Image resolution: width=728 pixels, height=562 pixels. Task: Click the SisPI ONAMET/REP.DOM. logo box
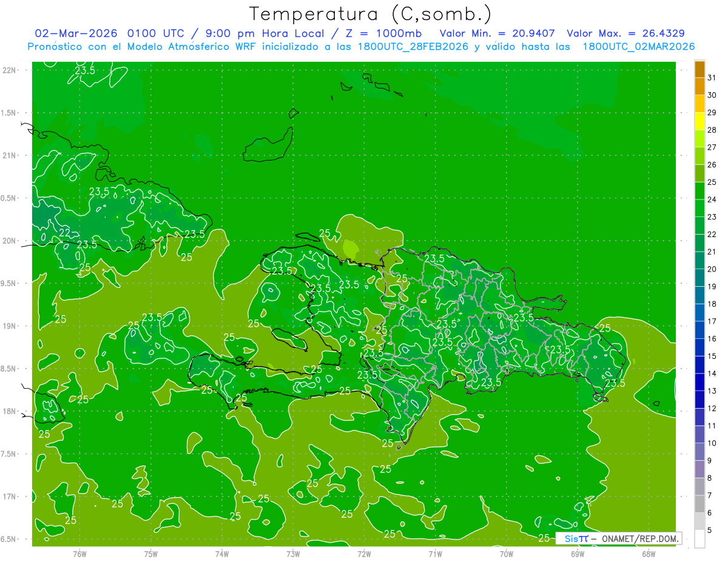click(619, 538)
